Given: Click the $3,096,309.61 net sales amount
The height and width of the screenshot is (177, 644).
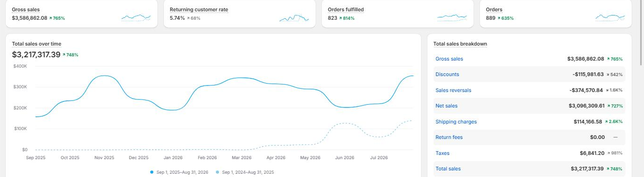Looking at the screenshot, I should [586, 106].
